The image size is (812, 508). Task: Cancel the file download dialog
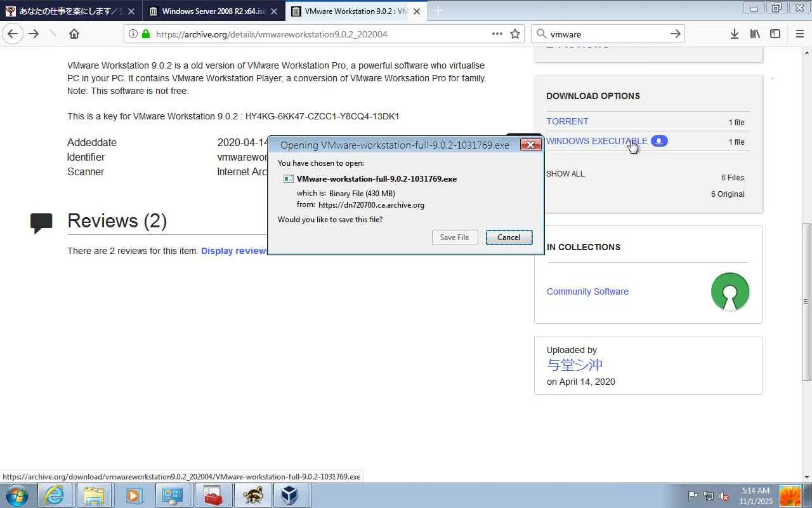point(509,237)
